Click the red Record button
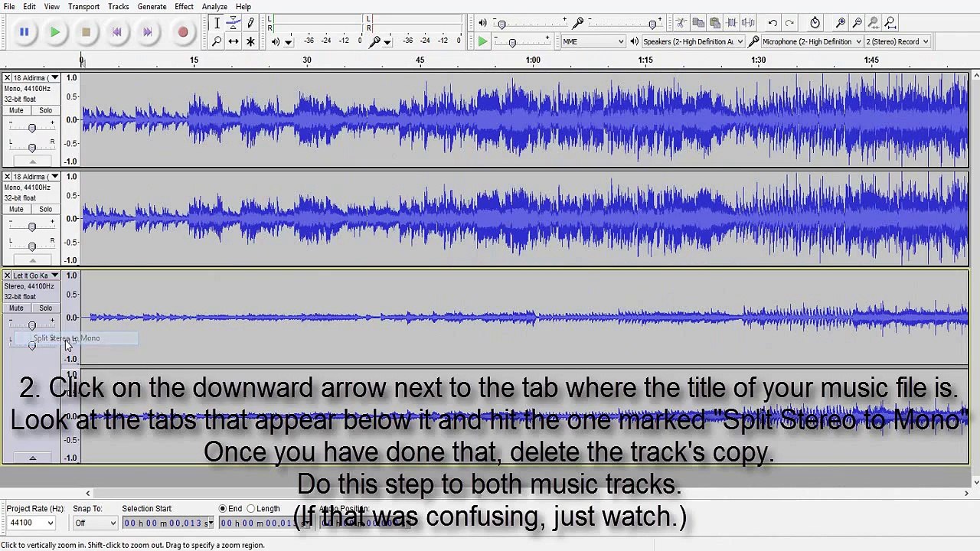980x551 pixels. pos(183,32)
